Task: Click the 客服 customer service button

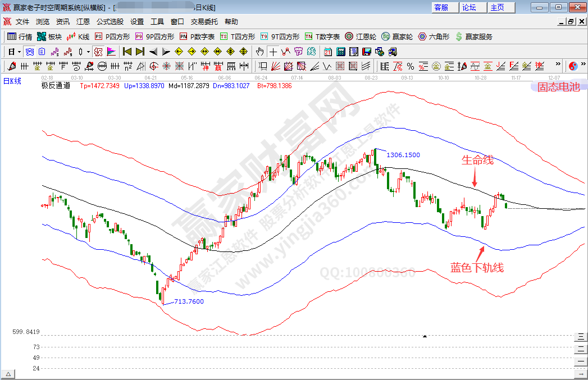Action: (441, 7)
